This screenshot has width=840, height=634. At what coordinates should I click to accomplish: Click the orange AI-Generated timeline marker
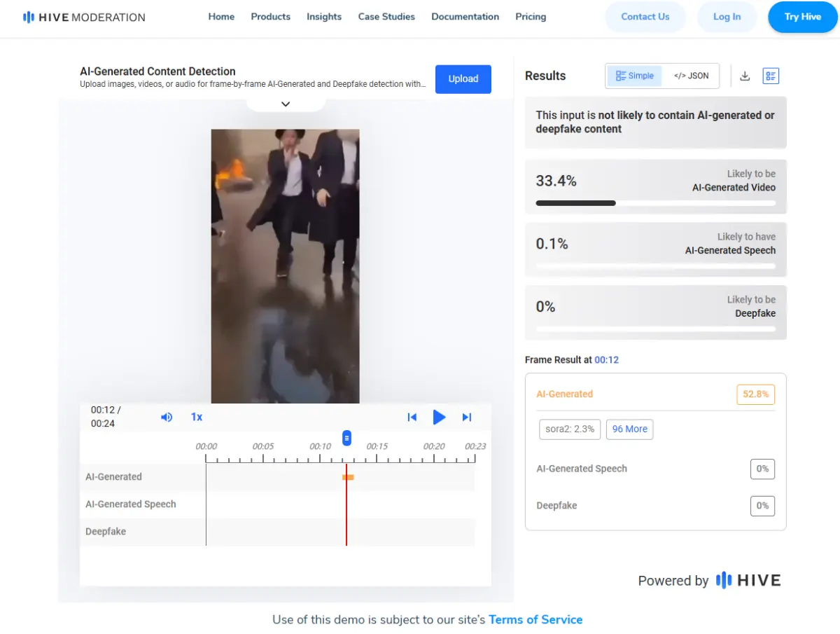coord(348,477)
